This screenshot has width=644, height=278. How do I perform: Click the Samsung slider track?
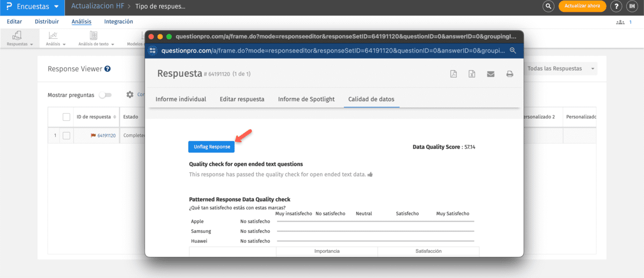[375, 231]
